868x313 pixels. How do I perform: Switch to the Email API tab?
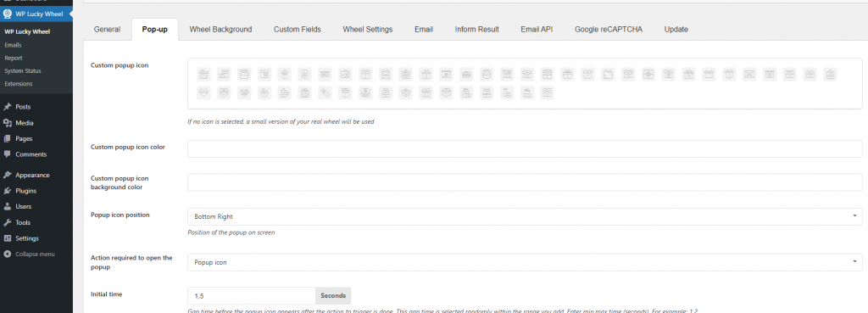point(537,30)
